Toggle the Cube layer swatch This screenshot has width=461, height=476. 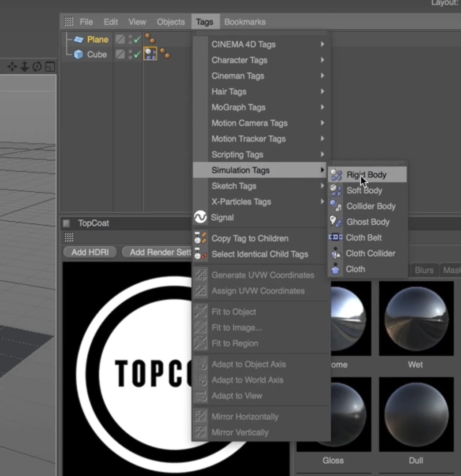coord(120,54)
